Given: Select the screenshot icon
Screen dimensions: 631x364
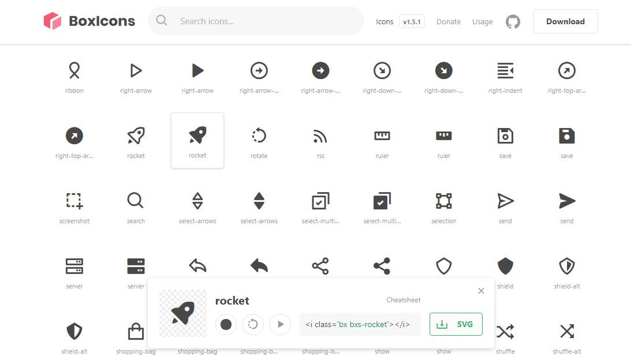Looking at the screenshot, I should point(74,200).
